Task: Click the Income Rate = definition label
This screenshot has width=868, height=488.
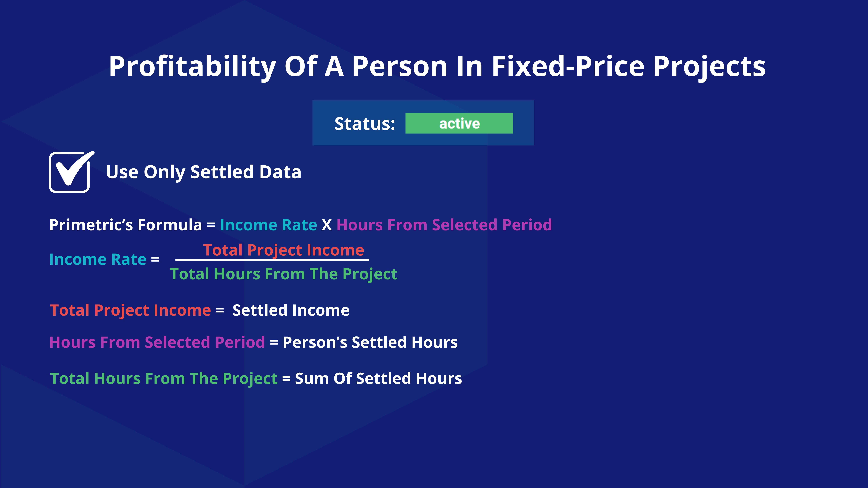Action: point(104,259)
